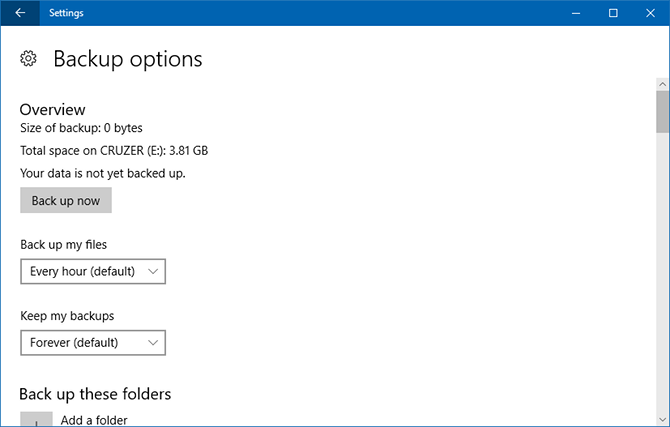
Task: Click the Add a folder label
Action: pos(94,420)
